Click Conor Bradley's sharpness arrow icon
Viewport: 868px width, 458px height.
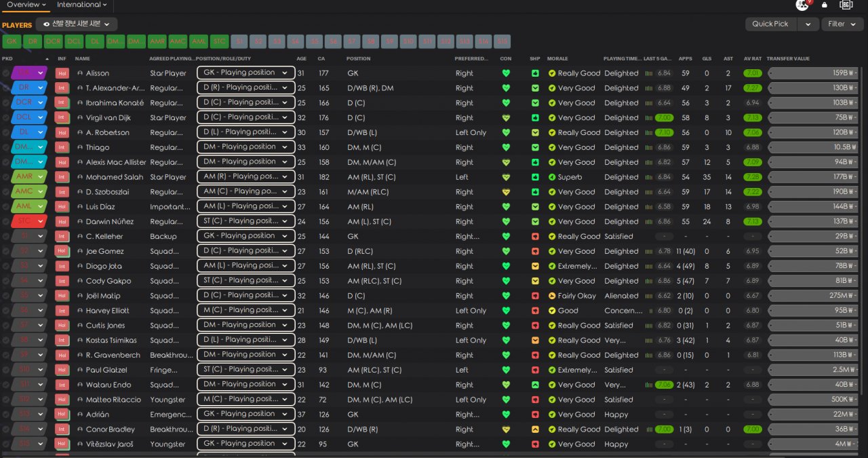tap(535, 430)
